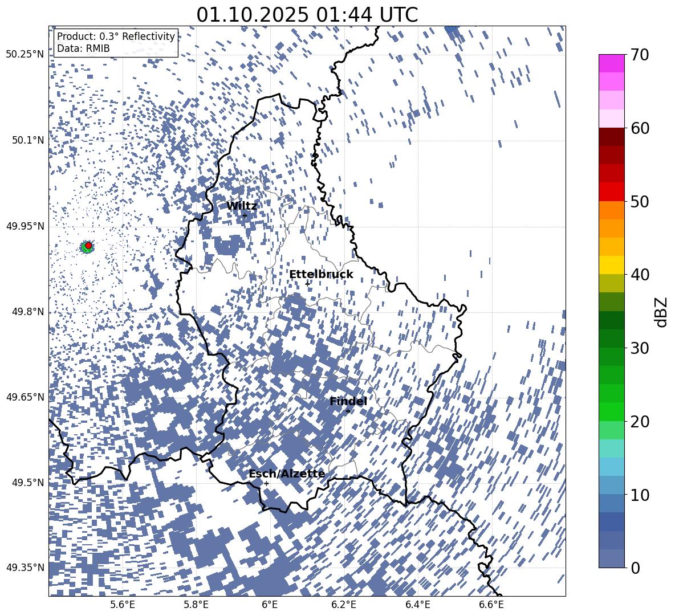
Task: Pick the magenta swatch at colorbar top
Action: click(612, 63)
